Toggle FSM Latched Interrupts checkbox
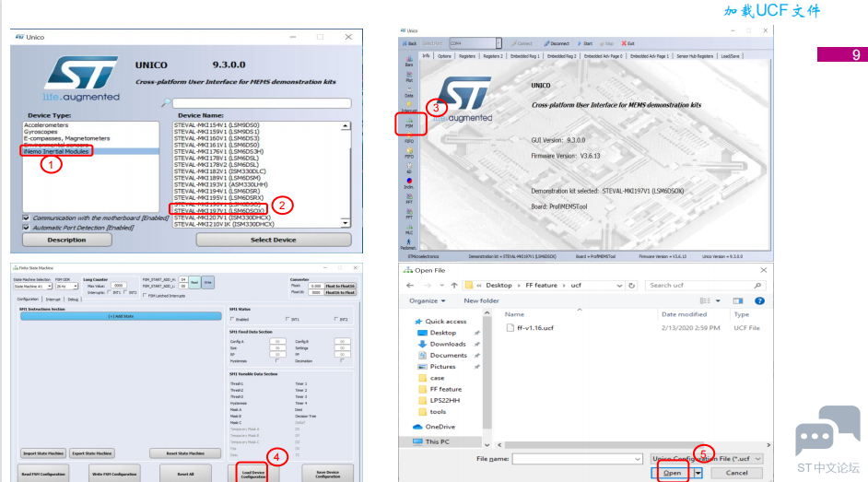 tap(145, 296)
